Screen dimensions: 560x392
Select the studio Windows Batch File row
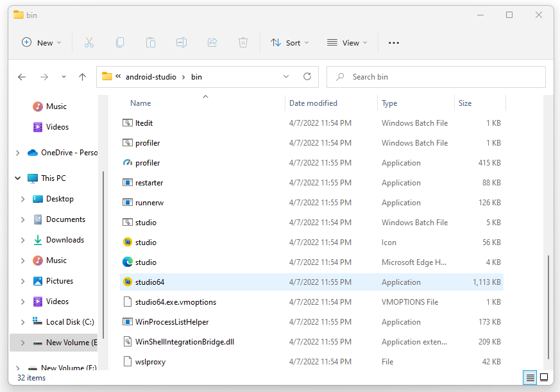[x=312, y=222]
